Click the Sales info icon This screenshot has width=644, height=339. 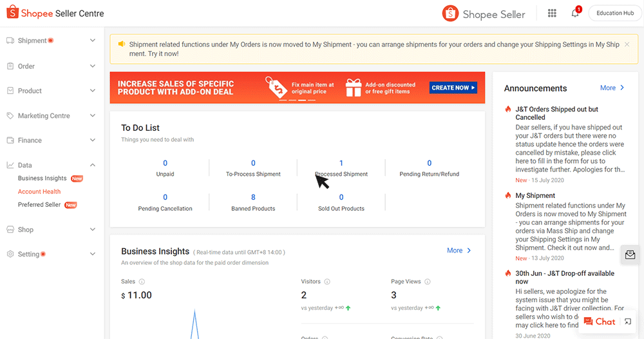click(x=142, y=282)
